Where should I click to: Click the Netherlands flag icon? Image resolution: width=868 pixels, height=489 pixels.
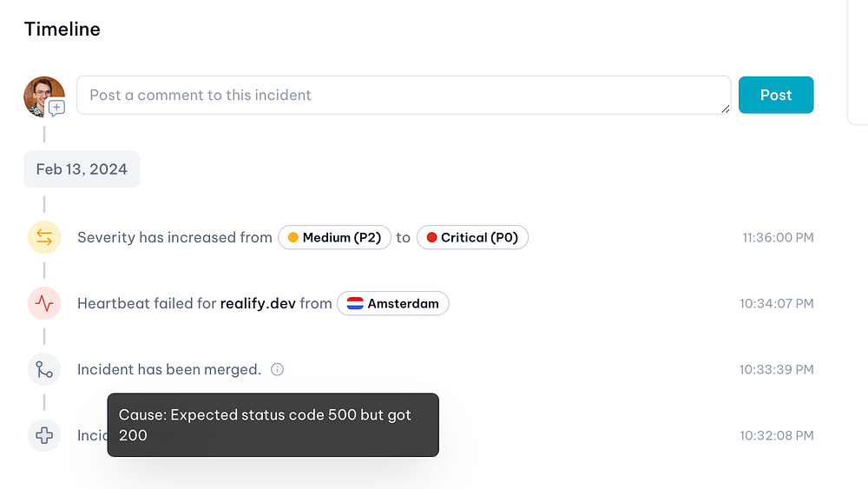click(x=355, y=304)
